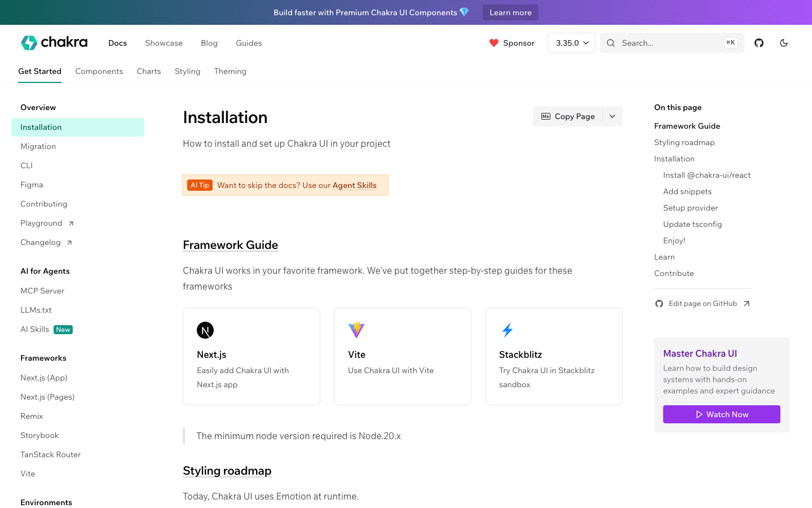Click the Sponsor button
Screen dimensions: 812x508
point(512,43)
